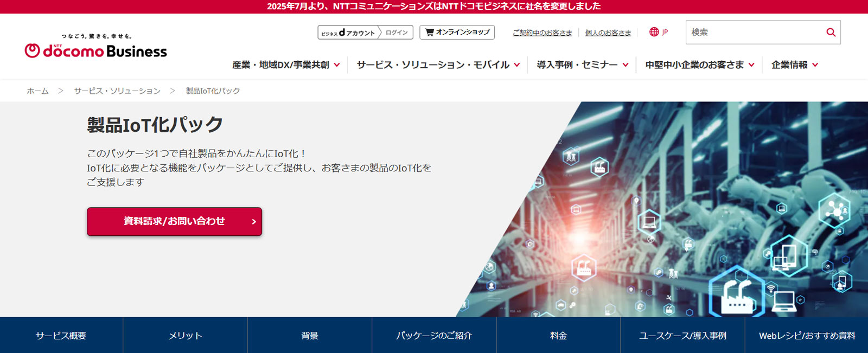
Task: Jump to 料金 section tab
Action: pyautogui.click(x=558, y=336)
